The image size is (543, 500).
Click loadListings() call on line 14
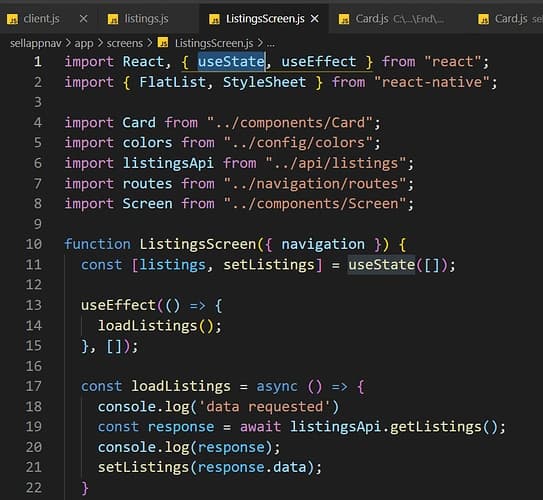(x=155, y=326)
